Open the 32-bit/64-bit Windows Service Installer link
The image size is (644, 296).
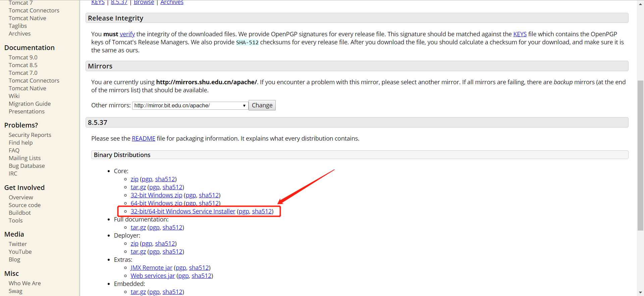pyautogui.click(x=183, y=211)
